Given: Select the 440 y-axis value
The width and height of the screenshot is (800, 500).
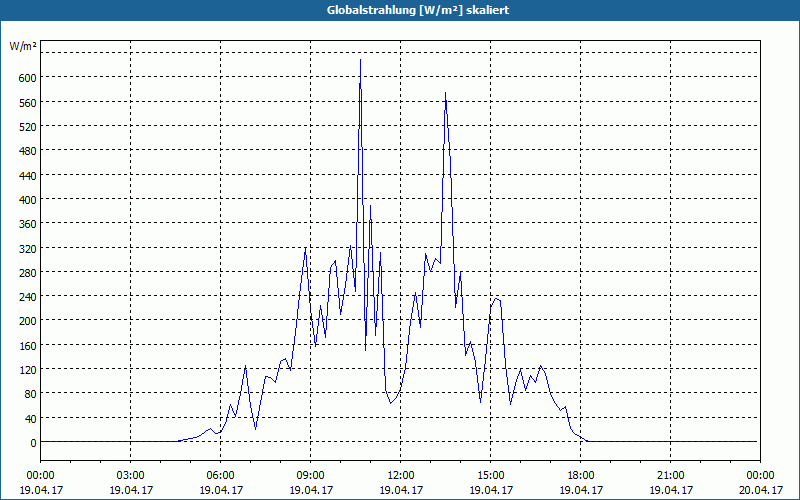Looking at the screenshot, I should (x=28, y=176).
